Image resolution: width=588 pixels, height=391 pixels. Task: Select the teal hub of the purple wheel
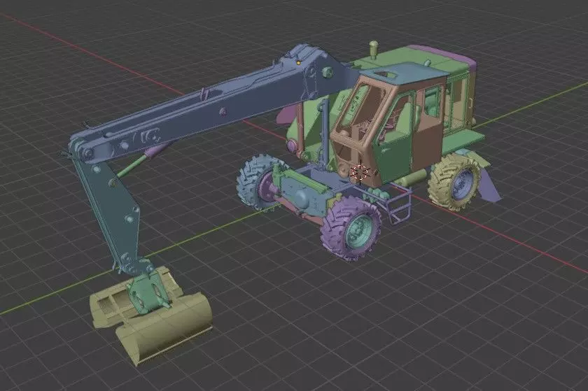[358, 232]
